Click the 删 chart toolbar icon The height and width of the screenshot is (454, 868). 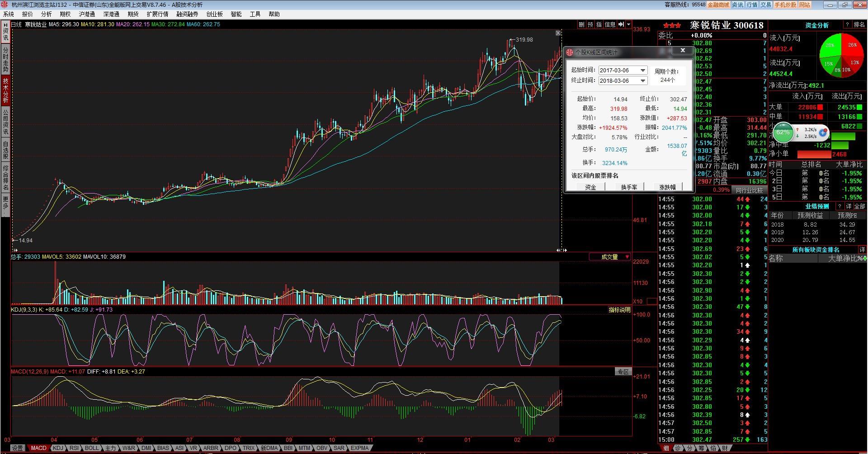pyautogui.click(x=581, y=24)
